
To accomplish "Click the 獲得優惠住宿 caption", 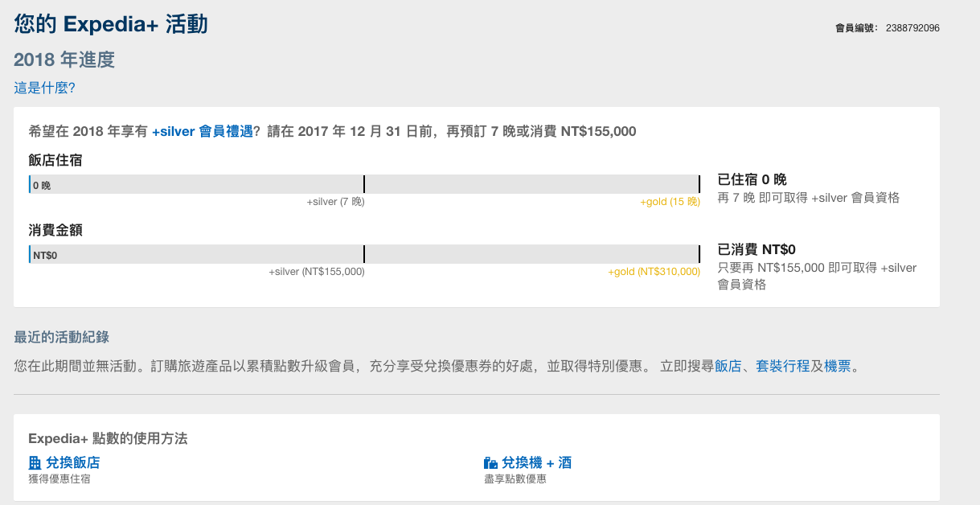I will coord(59,478).
